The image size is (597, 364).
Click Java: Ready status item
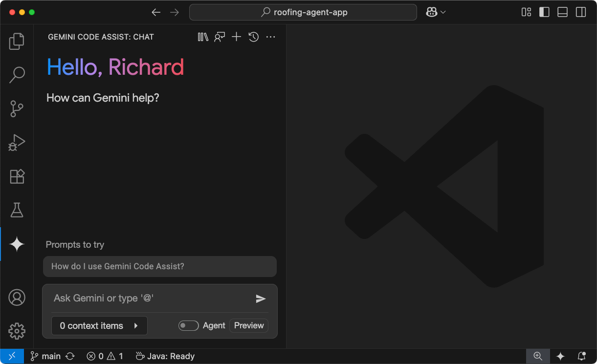[165, 356]
